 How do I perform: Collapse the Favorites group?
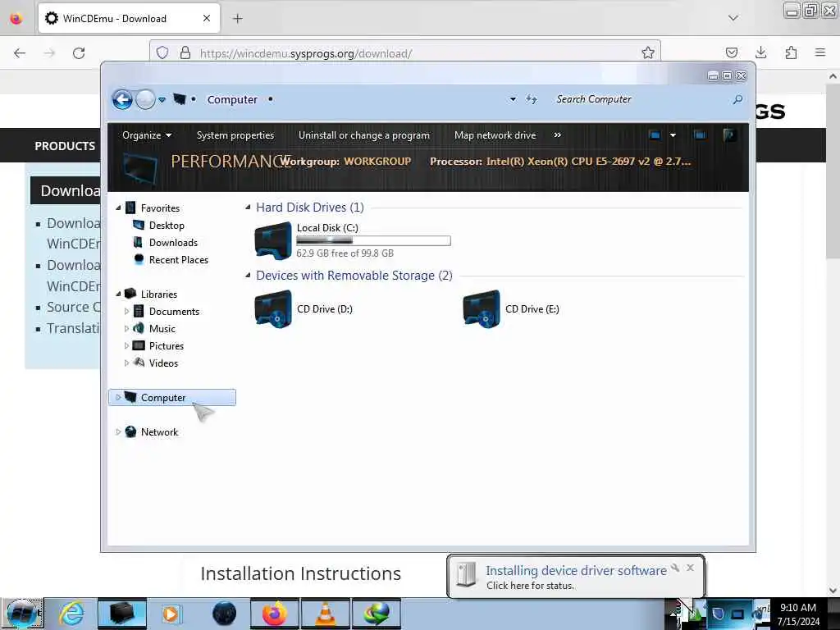click(118, 208)
